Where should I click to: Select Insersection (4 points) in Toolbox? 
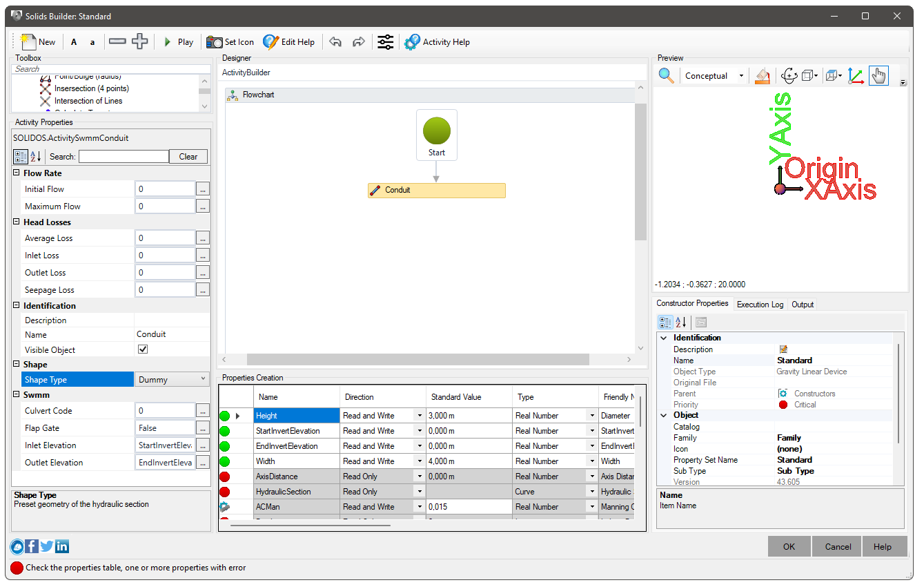click(92, 88)
